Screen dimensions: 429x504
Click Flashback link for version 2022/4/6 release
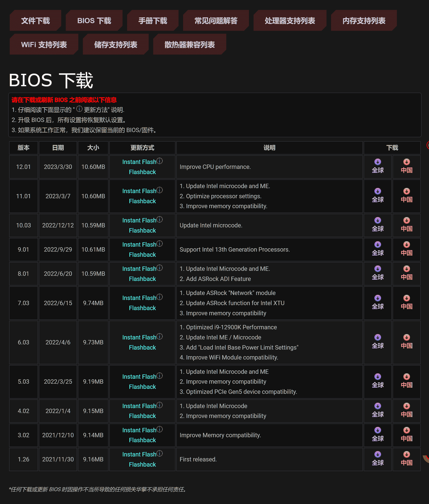(x=142, y=347)
